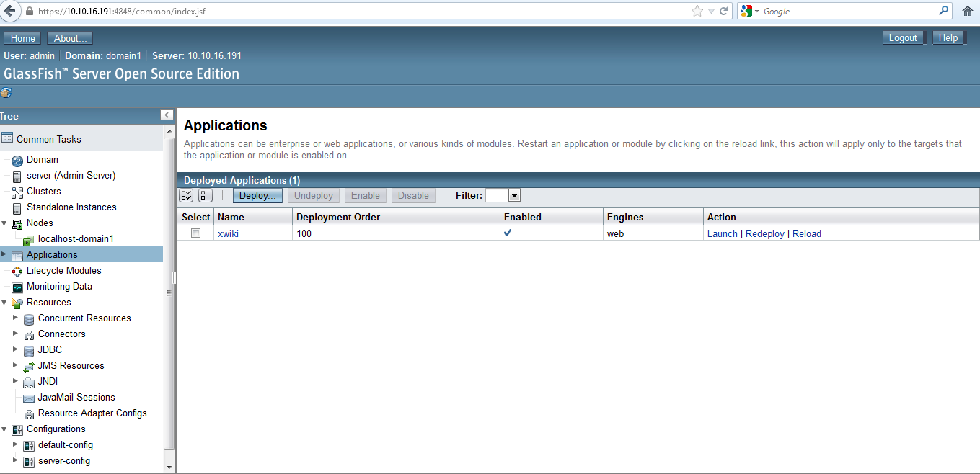Expand the Connectors node
This screenshot has width=980, height=474.
16,334
